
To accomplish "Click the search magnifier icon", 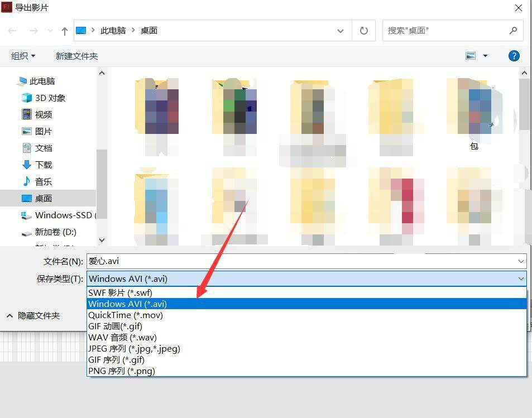I will [x=513, y=31].
